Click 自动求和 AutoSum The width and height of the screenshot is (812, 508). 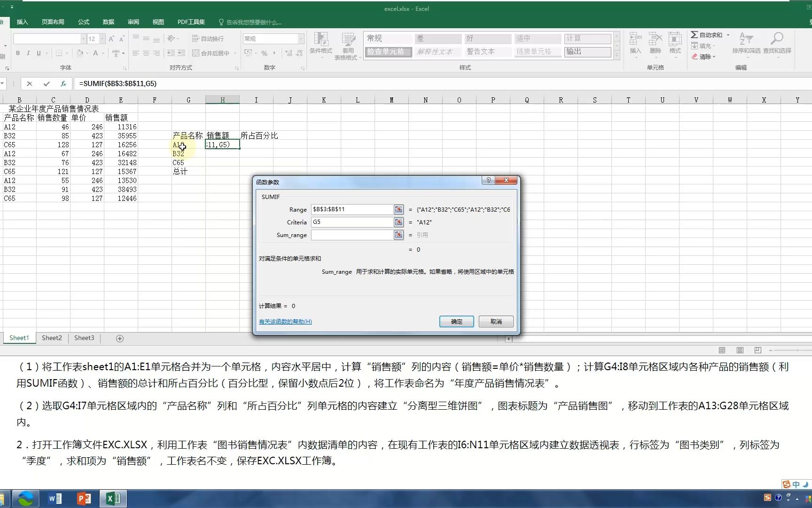click(x=707, y=35)
